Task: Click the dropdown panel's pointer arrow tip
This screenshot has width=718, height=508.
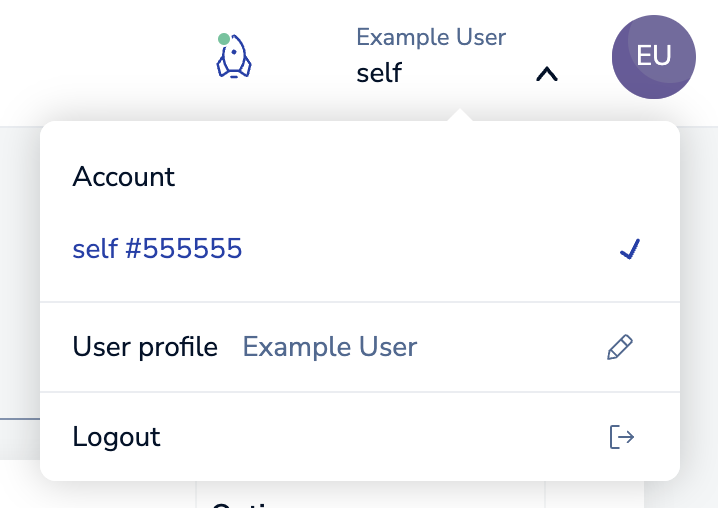Action: click(458, 115)
